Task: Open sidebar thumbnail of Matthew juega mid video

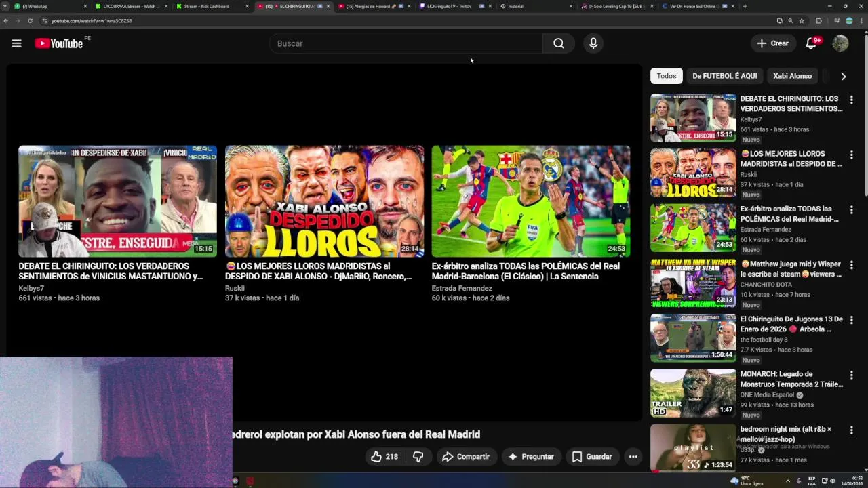Action: click(693, 283)
